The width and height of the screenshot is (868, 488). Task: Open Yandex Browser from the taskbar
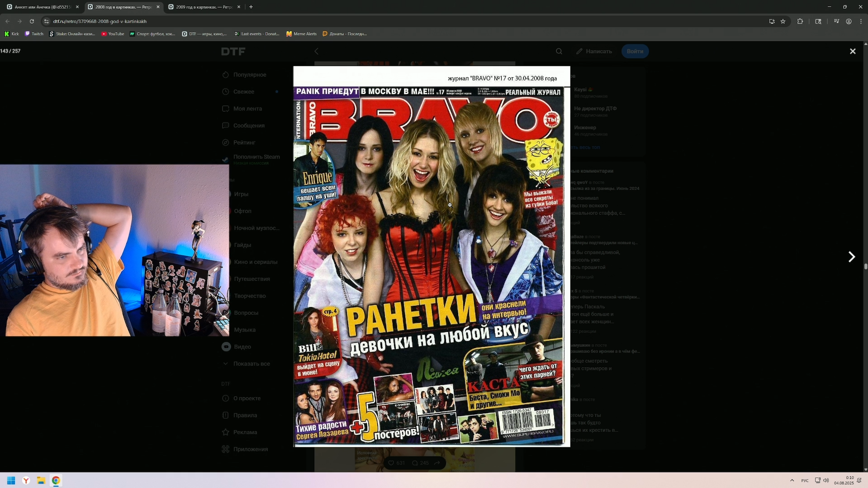[x=26, y=480]
